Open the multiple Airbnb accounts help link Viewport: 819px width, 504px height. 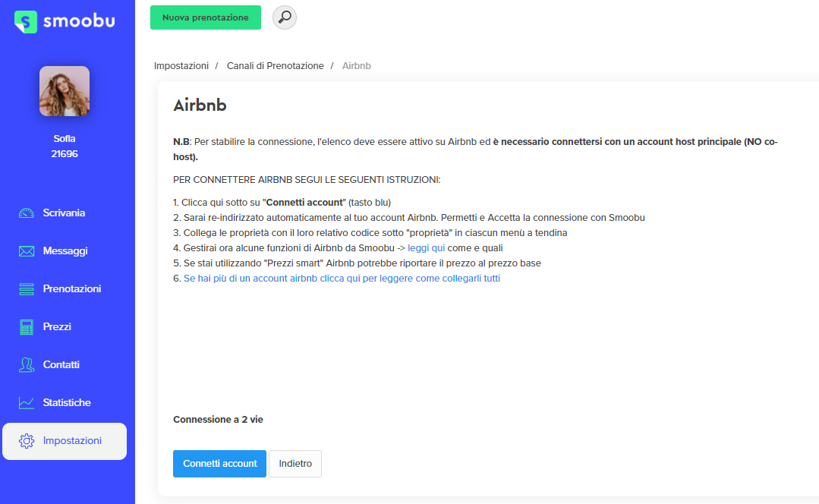pos(342,279)
